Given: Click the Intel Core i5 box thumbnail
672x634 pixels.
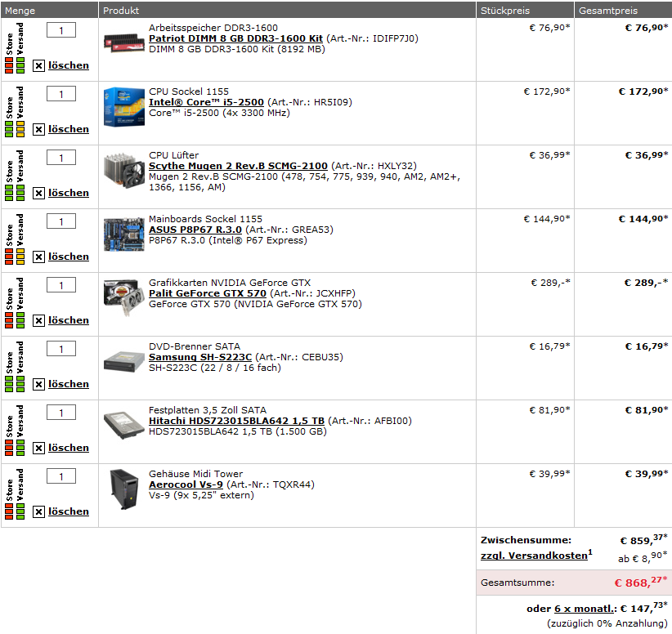Looking at the screenshot, I should (x=124, y=107).
